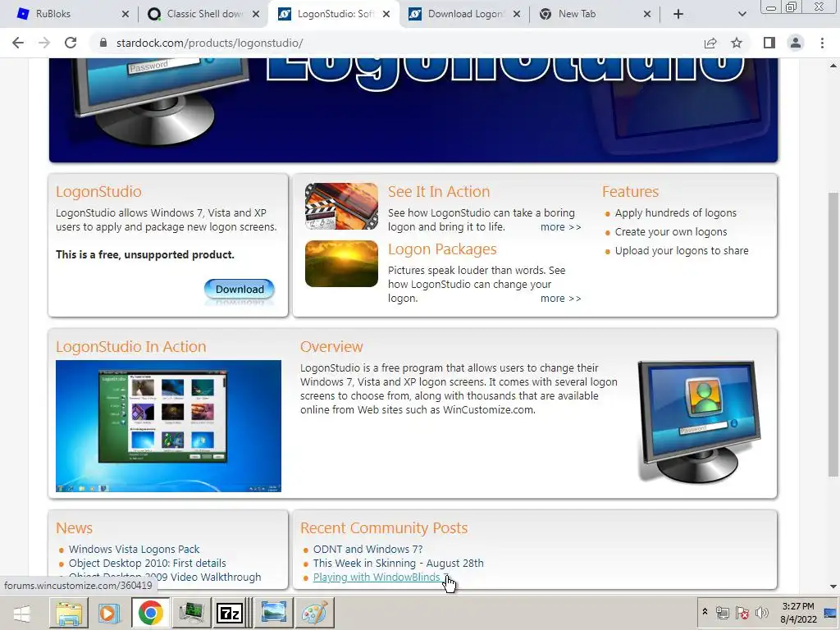Image resolution: width=840 pixels, height=630 pixels.
Task: Close the Classic Shell download tab
Action: (x=256, y=14)
